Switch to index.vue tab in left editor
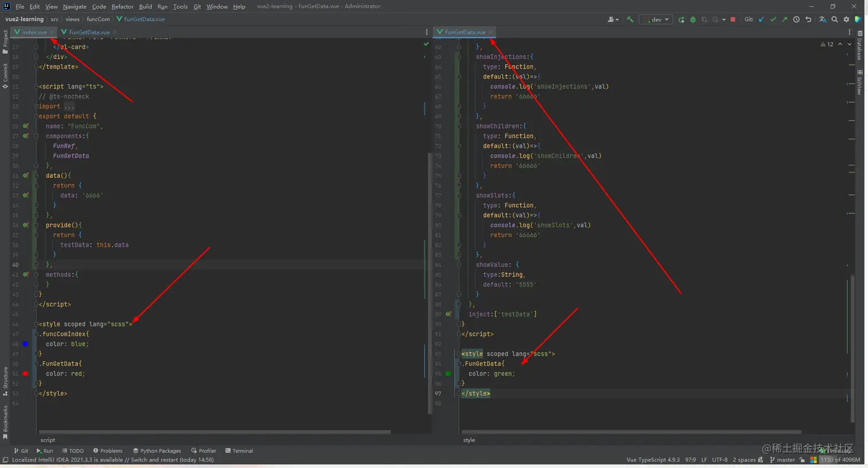The width and height of the screenshot is (868, 468). click(34, 32)
